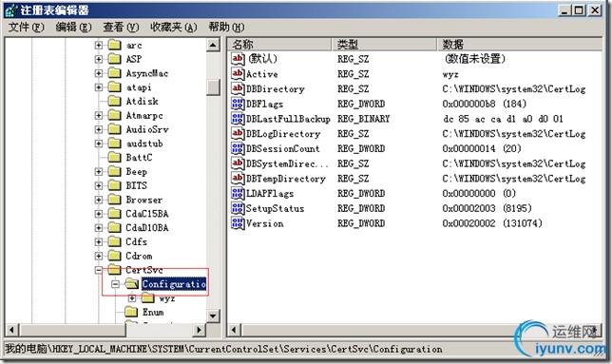Click the string icon beside DBTempDirectory
The image size is (612, 364).
pyautogui.click(x=238, y=179)
